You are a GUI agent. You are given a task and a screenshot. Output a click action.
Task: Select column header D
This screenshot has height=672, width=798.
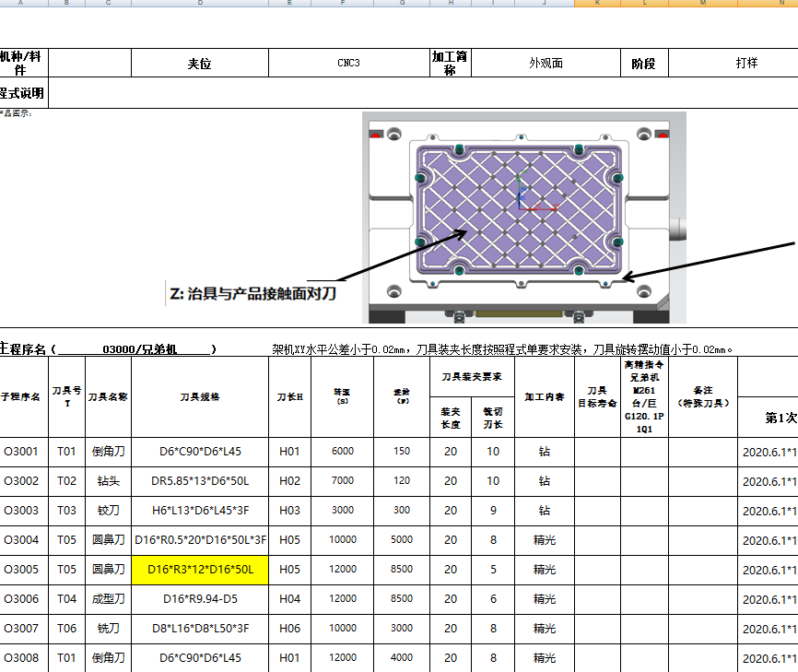tap(199, 6)
